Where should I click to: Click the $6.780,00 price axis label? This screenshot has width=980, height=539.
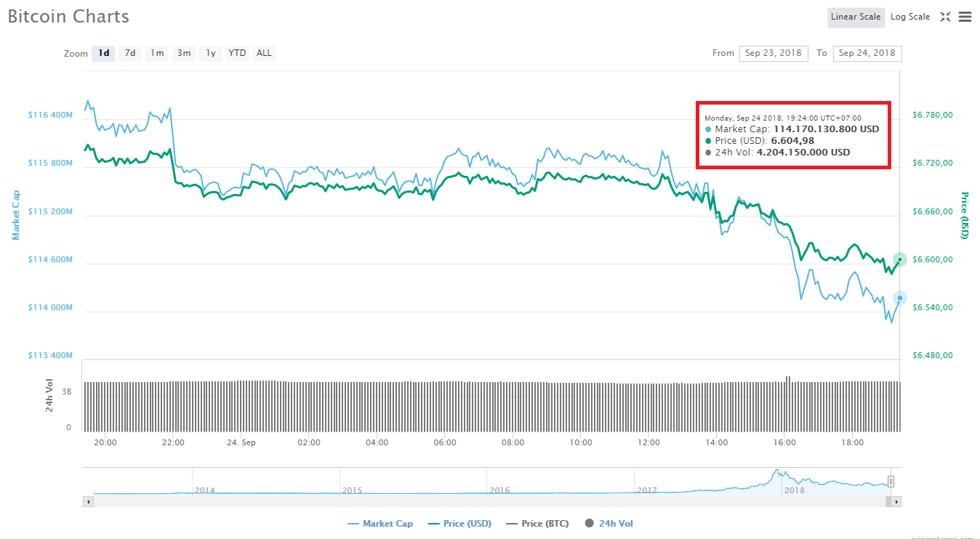(x=932, y=115)
